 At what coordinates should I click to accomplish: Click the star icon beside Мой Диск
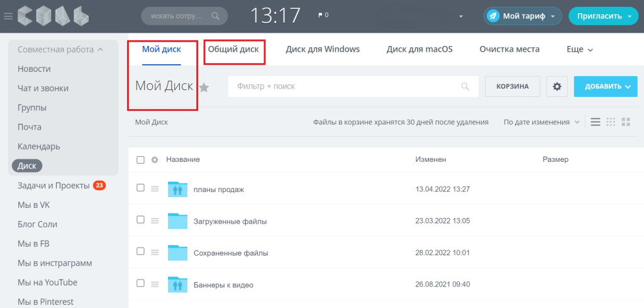[204, 88]
